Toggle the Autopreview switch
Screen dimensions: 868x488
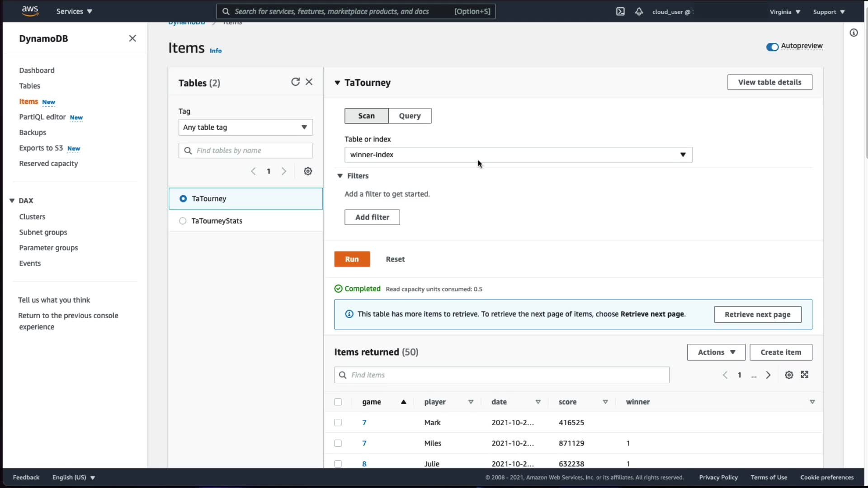772,47
